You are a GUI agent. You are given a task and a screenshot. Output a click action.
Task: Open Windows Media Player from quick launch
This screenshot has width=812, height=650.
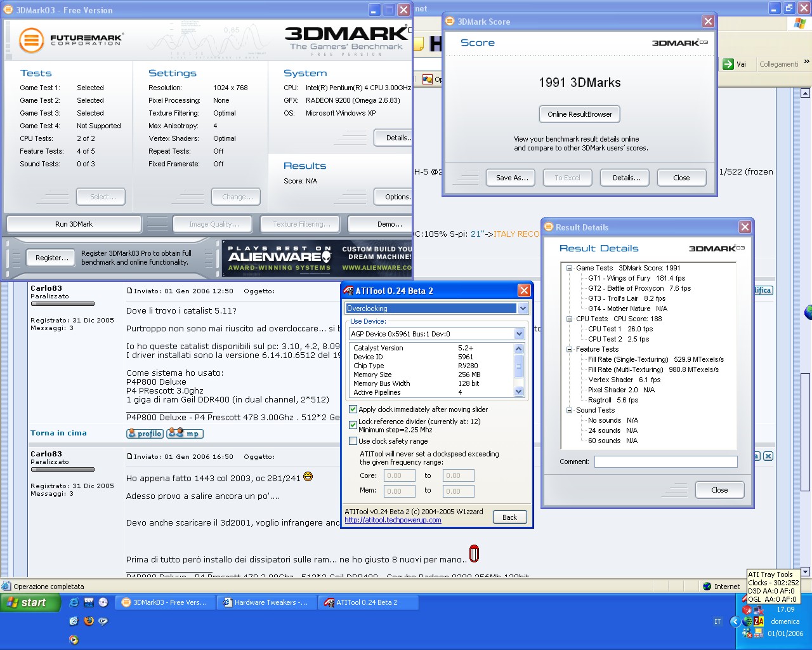pos(74,640)
